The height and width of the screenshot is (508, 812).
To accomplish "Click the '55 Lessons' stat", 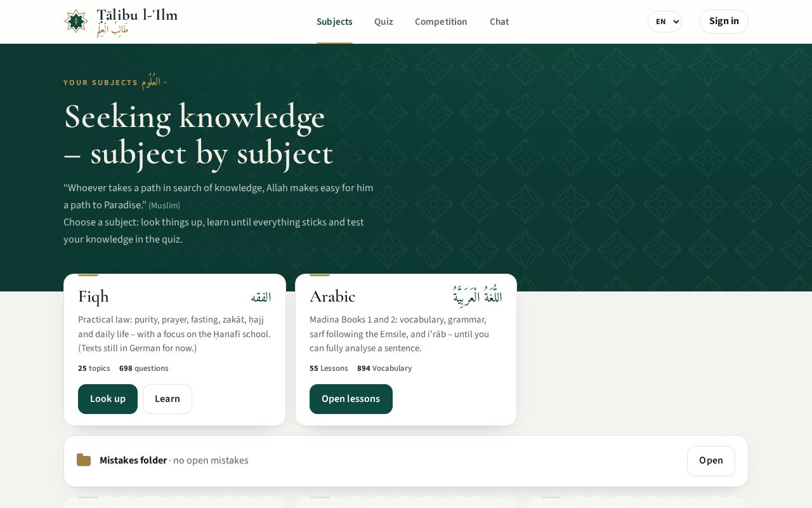I will [329, 368].
